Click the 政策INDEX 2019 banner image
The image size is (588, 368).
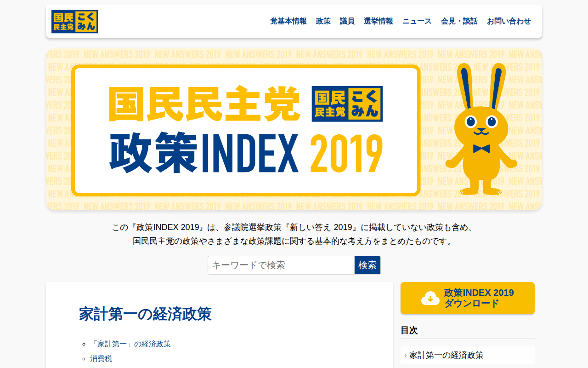[x=294, y=130]
